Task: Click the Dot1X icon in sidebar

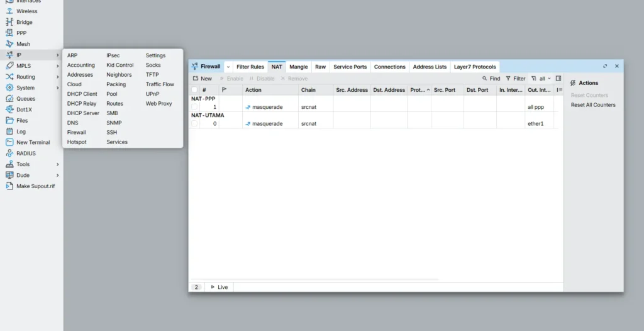Action: pyautogui.click(x=9, y=109)
